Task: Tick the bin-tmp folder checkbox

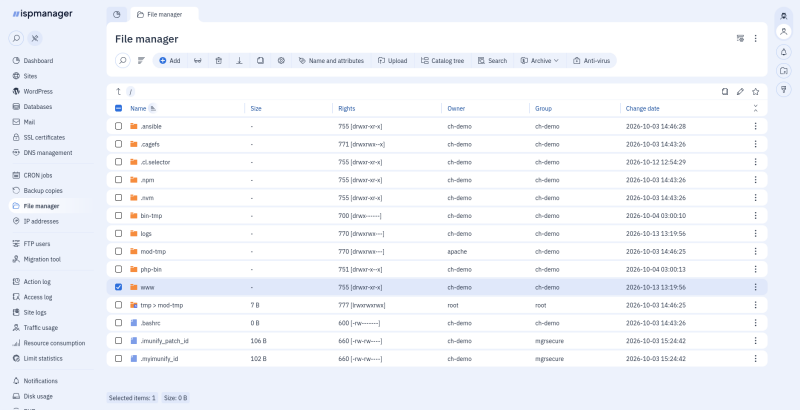Action: 118,216
